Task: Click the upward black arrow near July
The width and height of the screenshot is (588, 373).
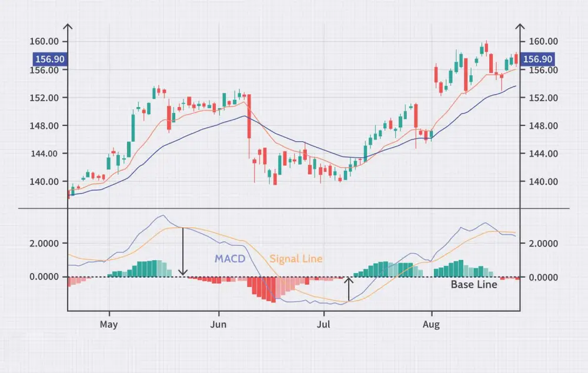Action: 349,289
